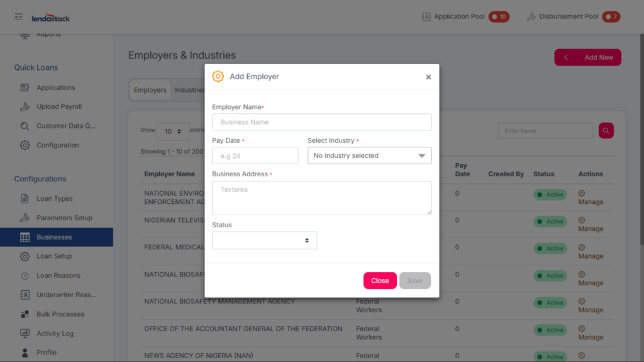Viewport: 644px width, 362px height.
Task: Open the Show entries count dropdown
Action: pos(172,131)
